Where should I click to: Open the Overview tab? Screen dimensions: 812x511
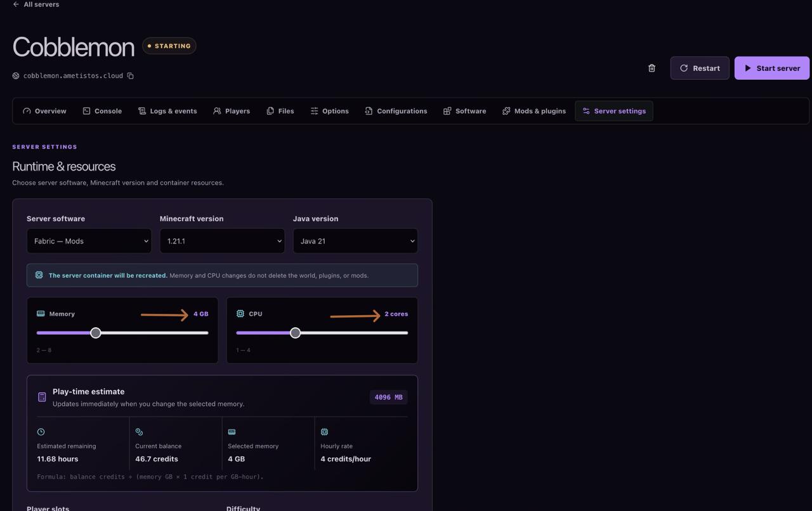[x=44, y=111]
